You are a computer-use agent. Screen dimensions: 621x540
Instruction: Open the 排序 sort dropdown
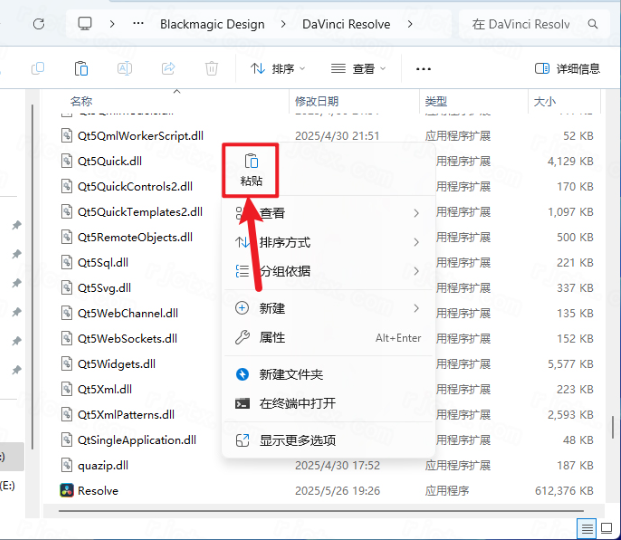[278, 69]
